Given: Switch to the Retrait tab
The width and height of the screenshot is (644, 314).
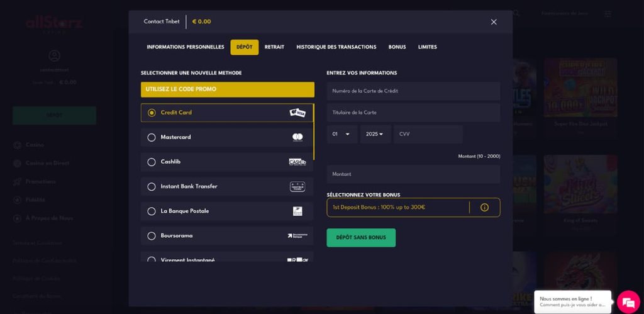Looking at the screenshot, I should 274,47.
